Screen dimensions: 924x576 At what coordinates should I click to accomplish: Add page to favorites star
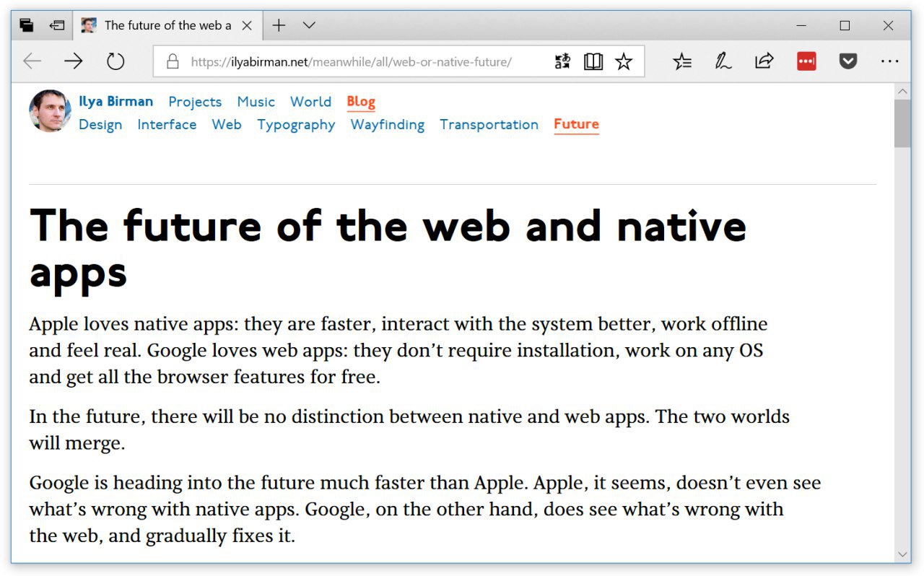point(624,61)
